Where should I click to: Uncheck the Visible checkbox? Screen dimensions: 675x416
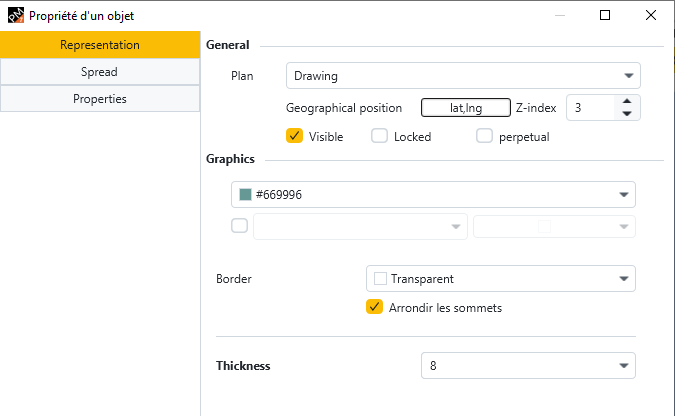tap(294, 136)
